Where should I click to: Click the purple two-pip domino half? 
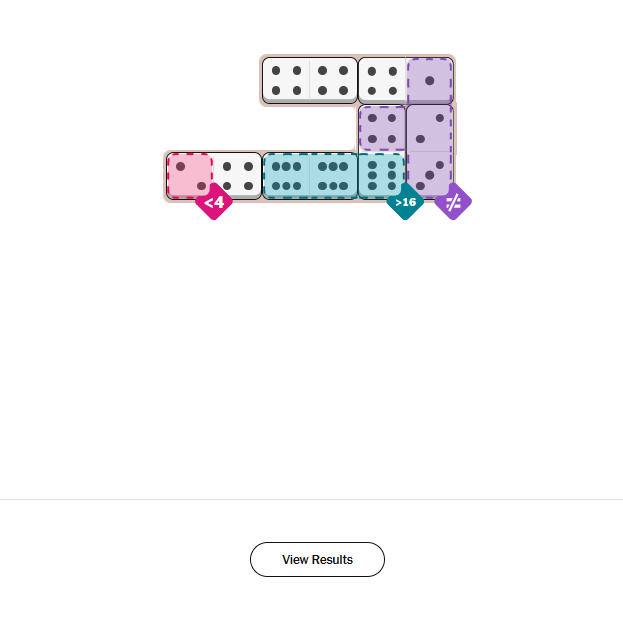(430, 128)
